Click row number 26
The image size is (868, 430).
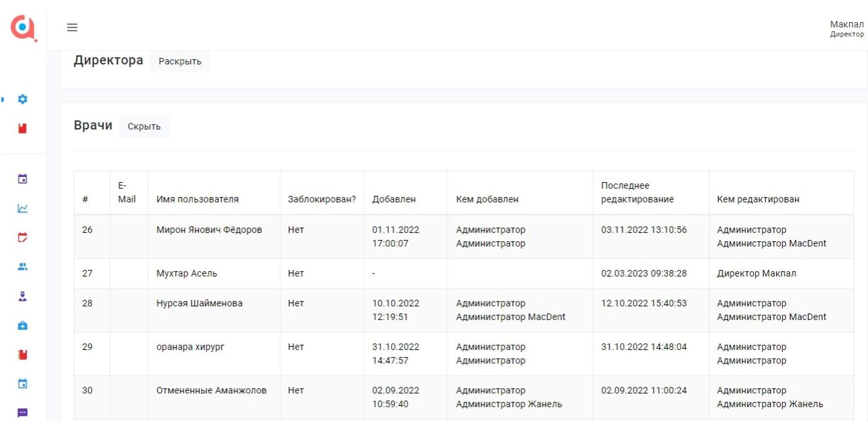pyautogui.click(x=87, y=230)
